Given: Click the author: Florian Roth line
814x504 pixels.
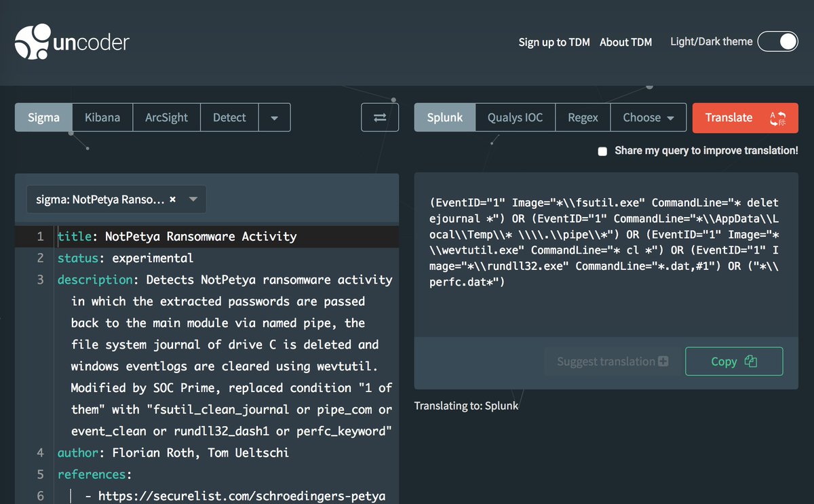Looking at the screenshot, I should 173,452.
